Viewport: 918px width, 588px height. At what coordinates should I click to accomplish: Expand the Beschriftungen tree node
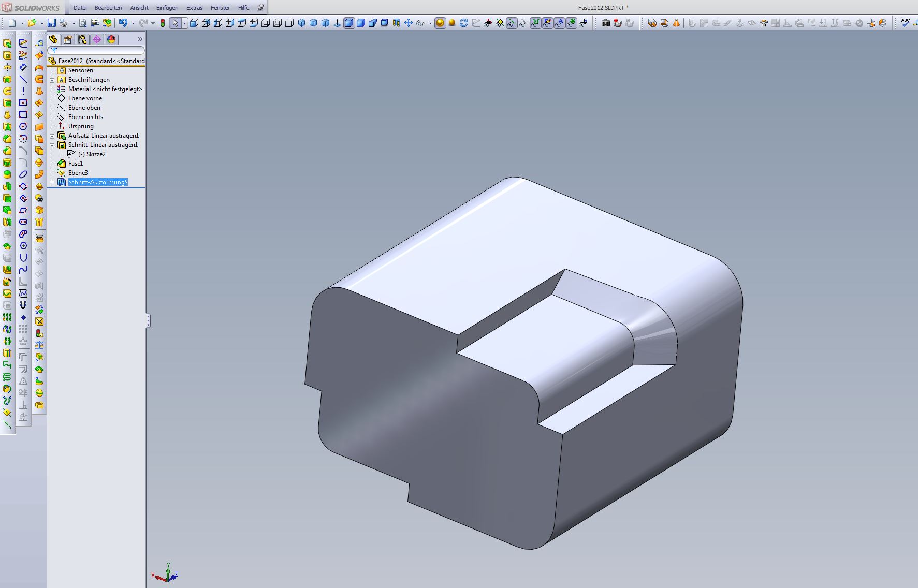pyautogui.click(x=52, y=80)
